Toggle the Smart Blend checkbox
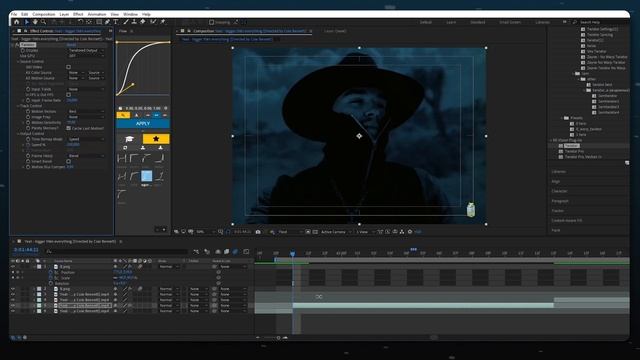This screenshot has height=360, width=640. coord(69,161)
